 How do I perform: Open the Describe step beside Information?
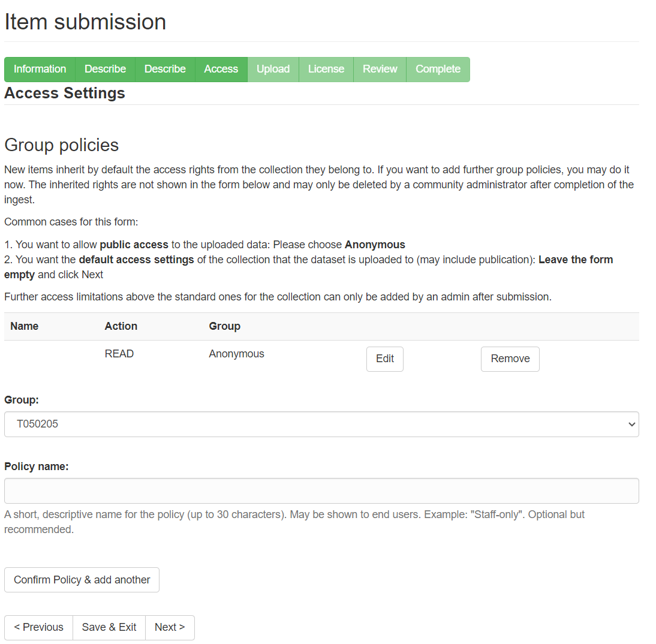click(x=106, y=70)
